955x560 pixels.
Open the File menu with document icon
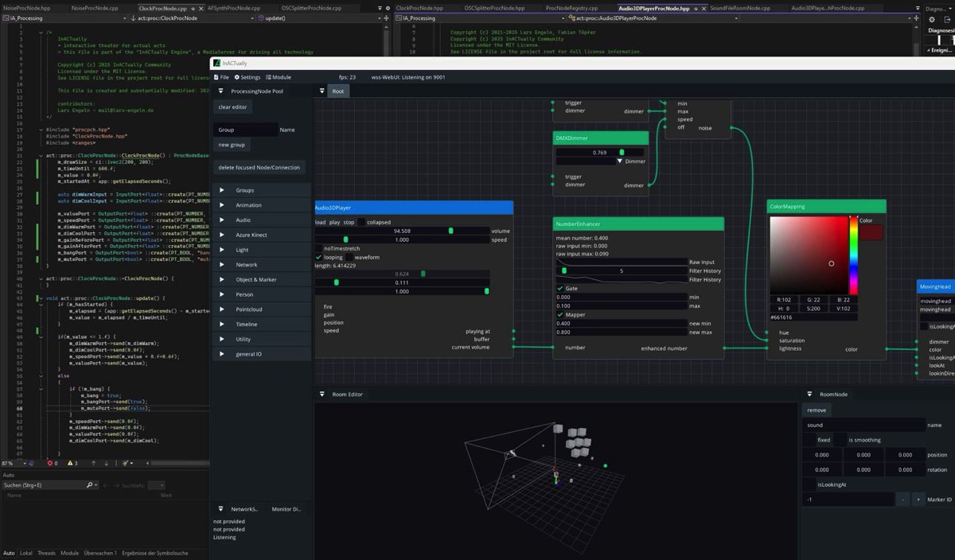[x=220, y=77]
